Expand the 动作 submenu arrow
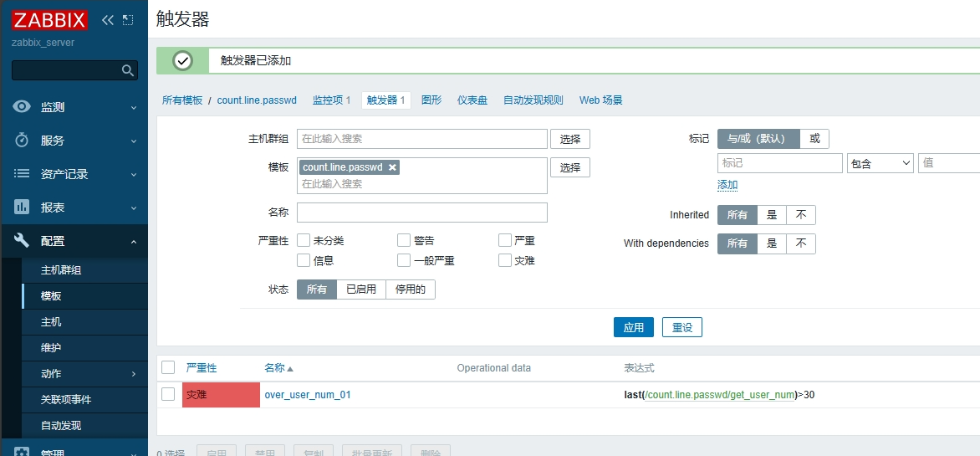 133,374
